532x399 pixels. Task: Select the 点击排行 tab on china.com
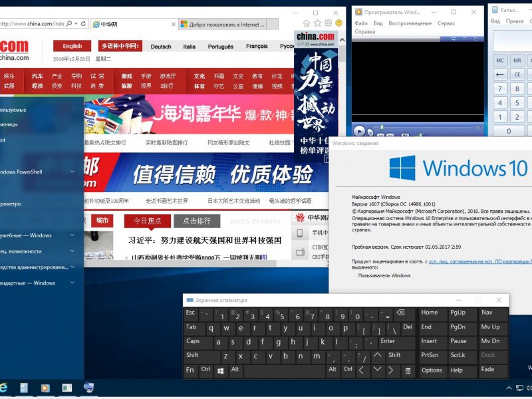point(197,221)
